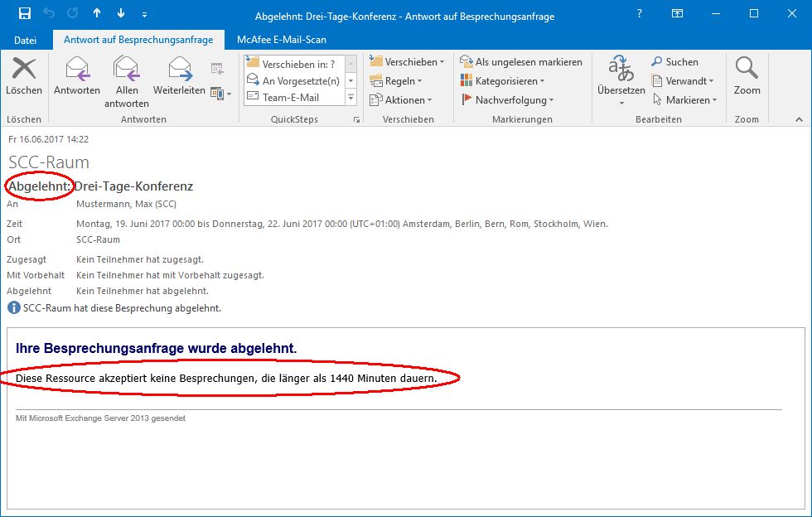The width and height of the screenshot is (812, 517).
Task: Open the Verwandt dropdown
Action: [x=683, y=81]
